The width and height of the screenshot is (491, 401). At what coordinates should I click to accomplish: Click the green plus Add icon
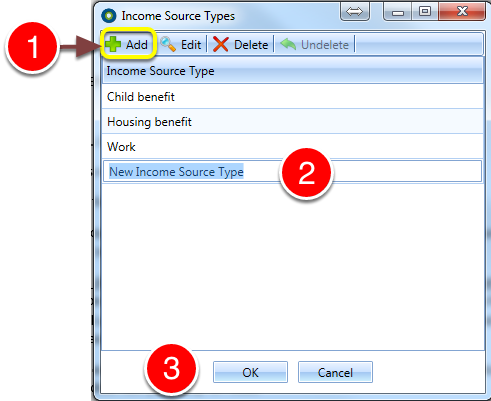pos(113,44)
